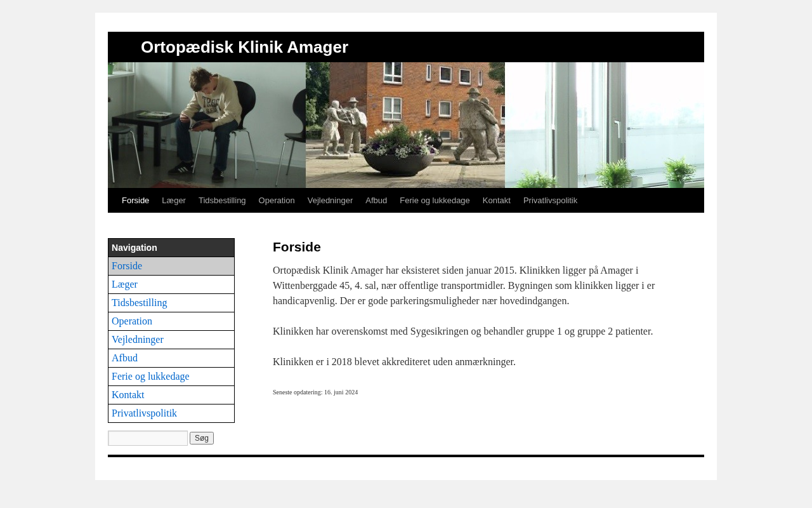Open Privatlivspolitik in the top menu bar

coord(550,201)
